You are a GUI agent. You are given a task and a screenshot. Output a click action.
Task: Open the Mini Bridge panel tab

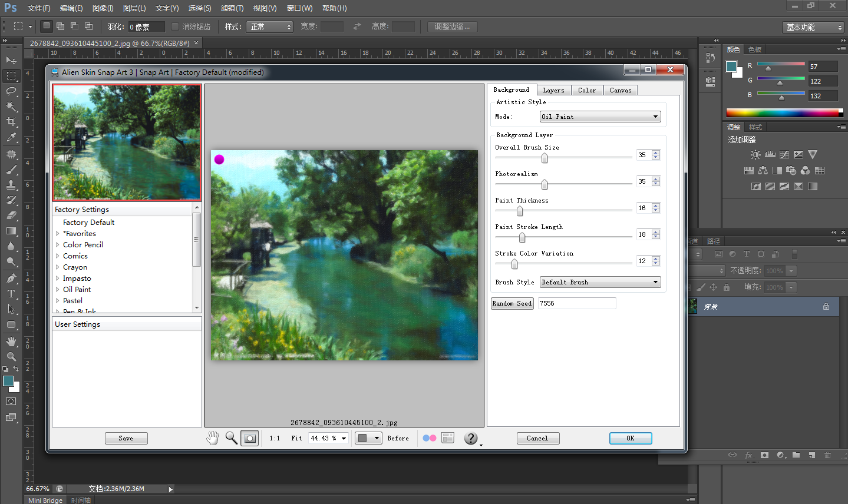coord(45,500)
